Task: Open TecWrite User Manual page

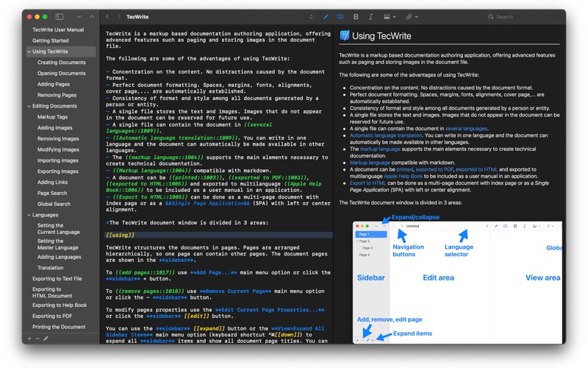Action: click(x=58, y=29)
